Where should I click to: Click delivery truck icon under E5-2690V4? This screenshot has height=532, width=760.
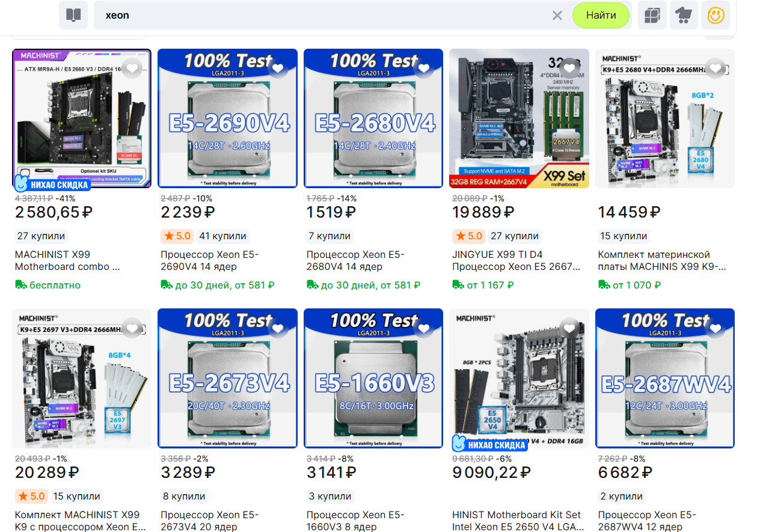[x=167, y=285]
